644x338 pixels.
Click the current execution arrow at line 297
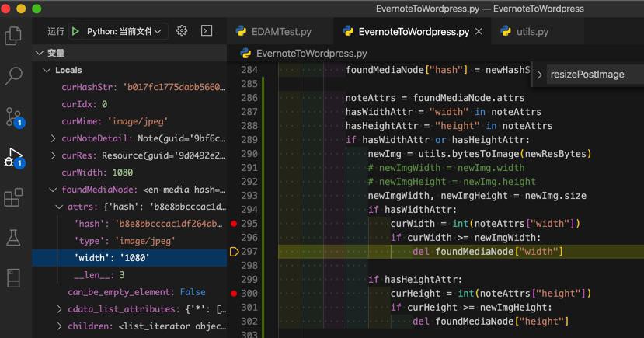tap(234, 252)
